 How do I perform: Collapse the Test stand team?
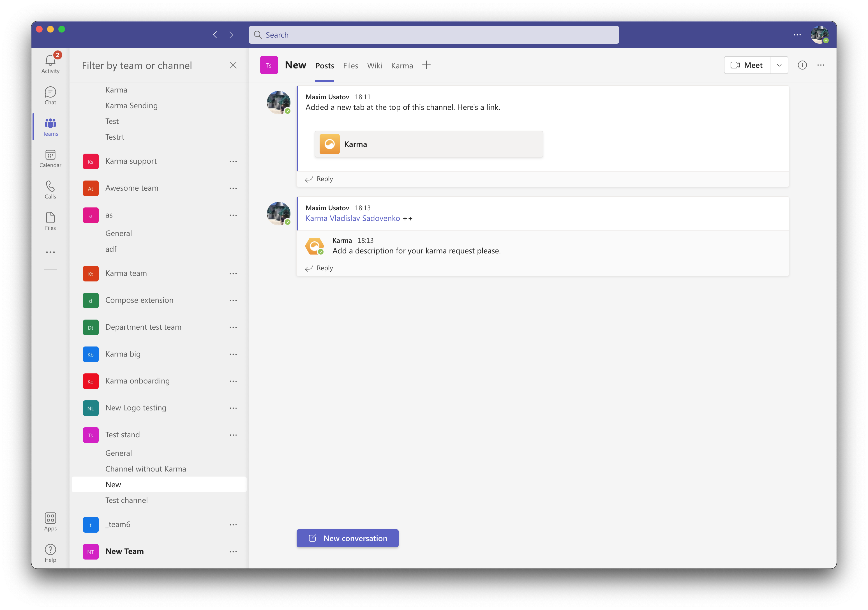pos(123,435)
